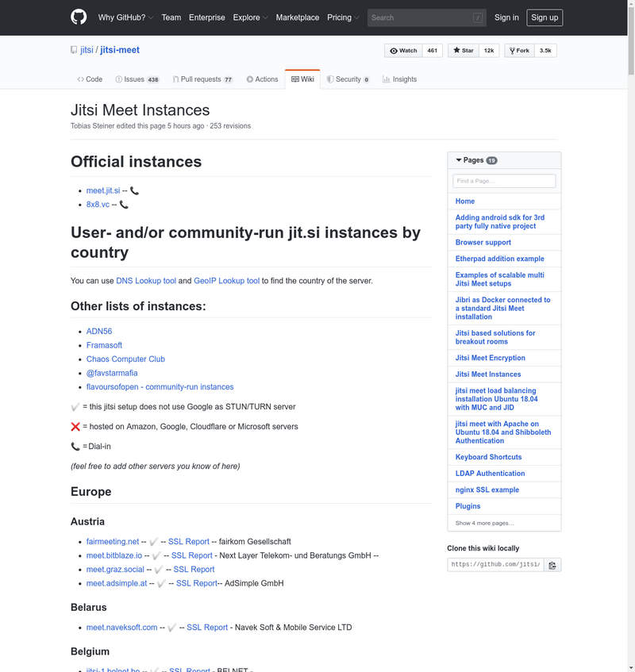Open the DNS Lookup tool link

(146, 281)
